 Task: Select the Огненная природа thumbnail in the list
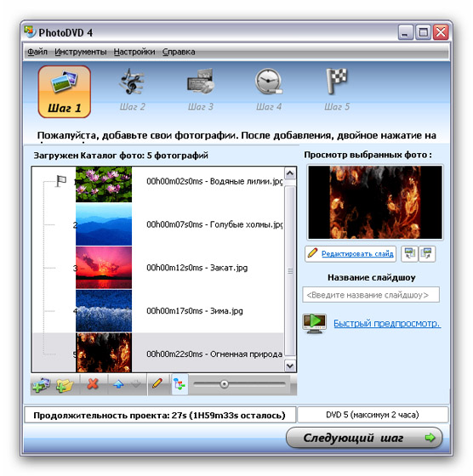[104, 353]
